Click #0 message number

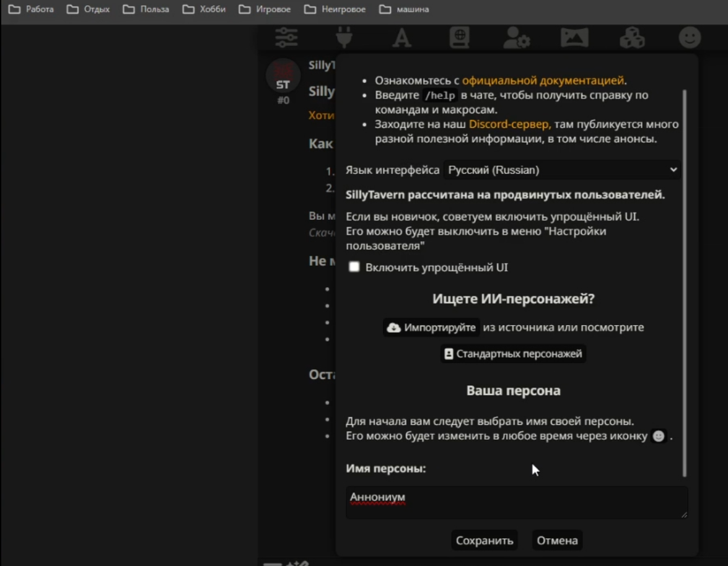point(283,100)
